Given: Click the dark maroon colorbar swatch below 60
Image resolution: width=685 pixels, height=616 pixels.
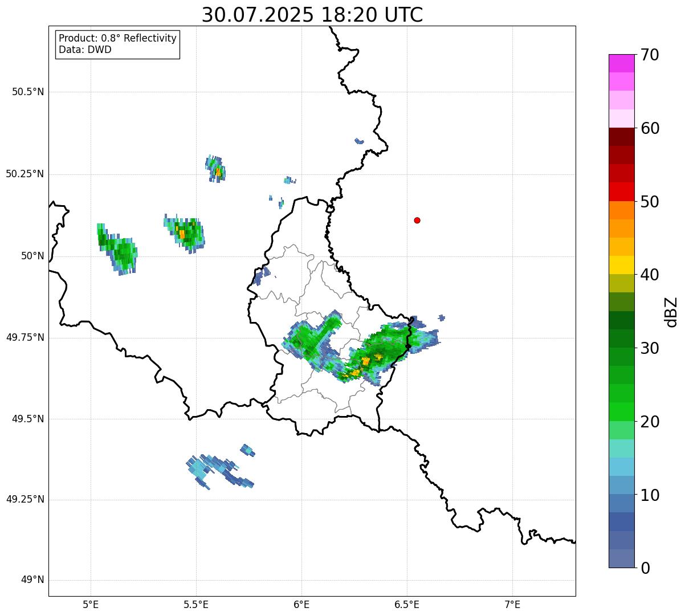Looking at the screenshot, I should 621,137.
